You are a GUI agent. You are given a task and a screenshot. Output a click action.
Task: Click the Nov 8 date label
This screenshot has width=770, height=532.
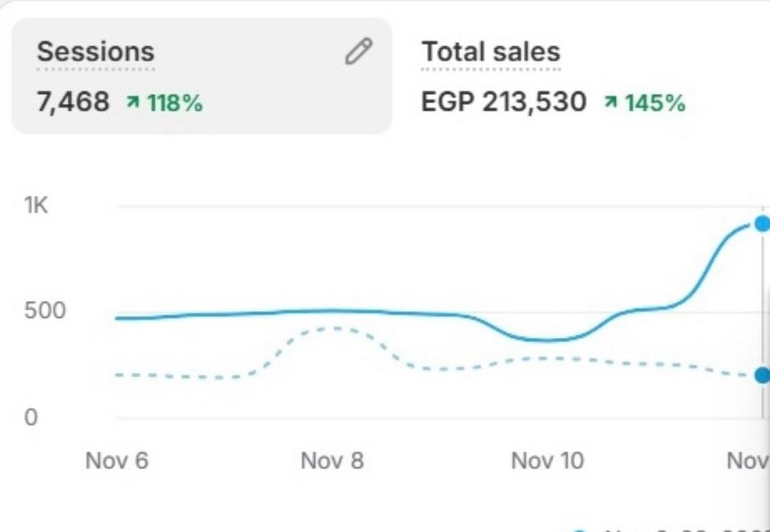coord(331,460)
